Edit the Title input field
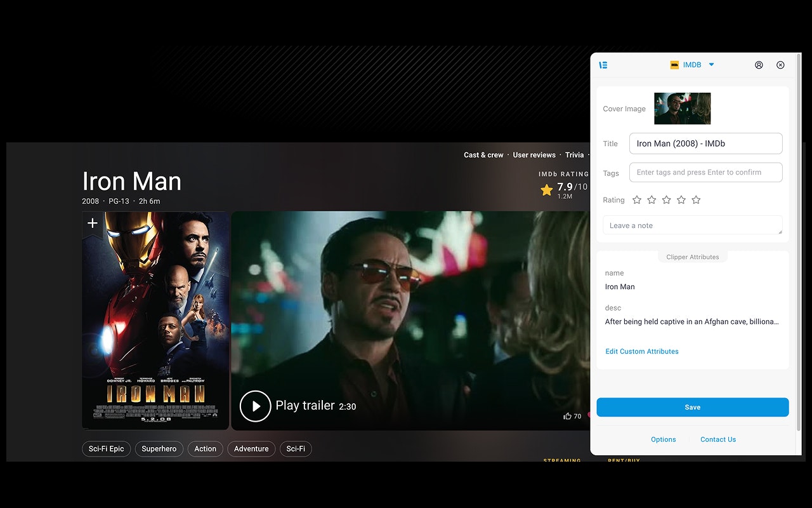The height and width of the screenshot is (508, 812). [705, 144]
